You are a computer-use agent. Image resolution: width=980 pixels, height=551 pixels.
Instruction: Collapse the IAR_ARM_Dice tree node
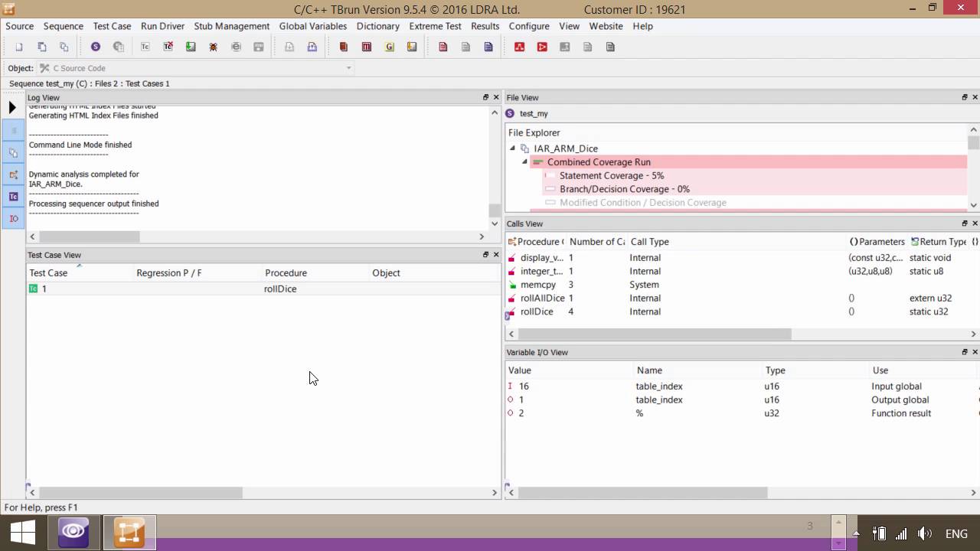513,148
